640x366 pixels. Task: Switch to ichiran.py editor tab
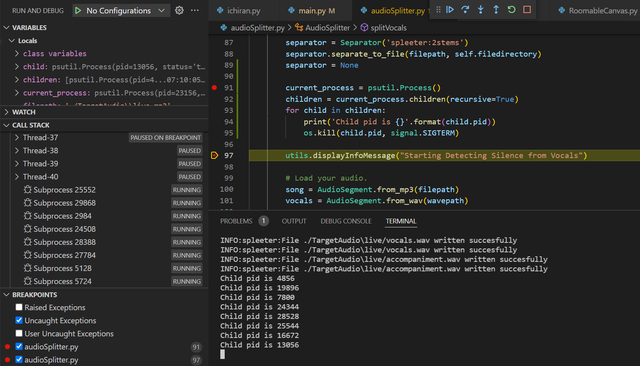[244, 11]
